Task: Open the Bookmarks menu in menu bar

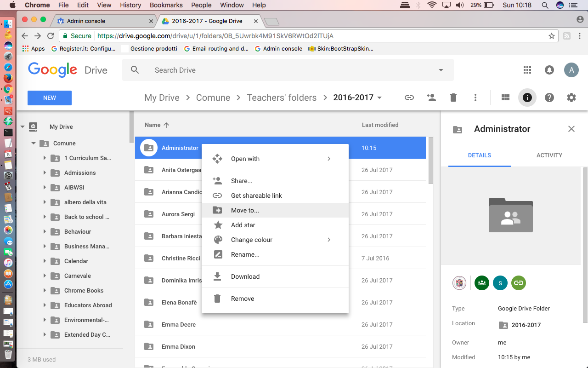Action: tap(166, 5)
